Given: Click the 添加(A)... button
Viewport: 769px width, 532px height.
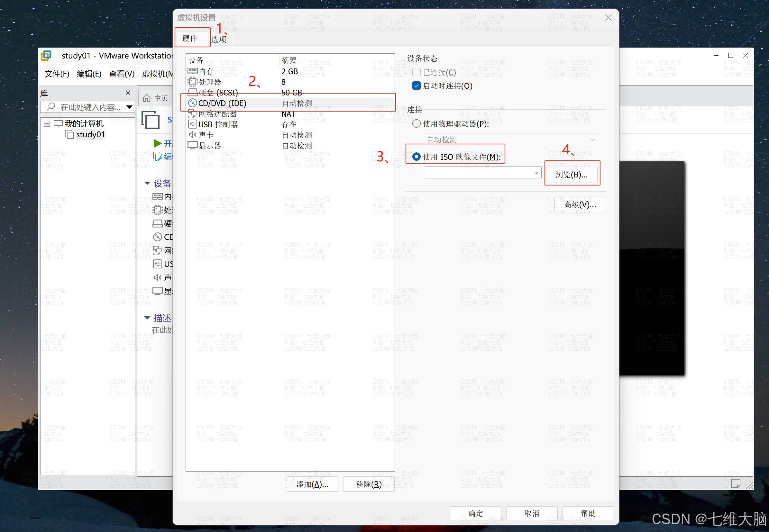Looking at the screenshot, I should coord(312,484).
